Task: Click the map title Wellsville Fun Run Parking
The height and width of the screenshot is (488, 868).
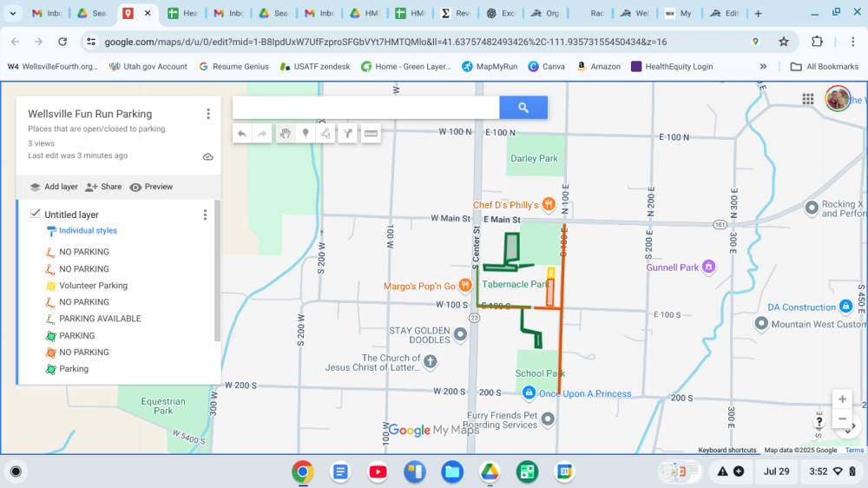Action: (89, 114)
